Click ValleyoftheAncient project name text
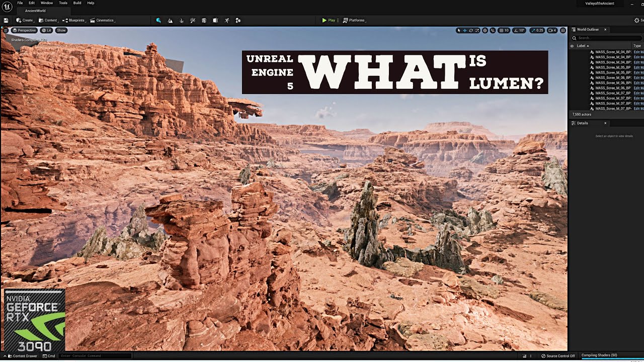Viewport: 644px width, 362px height. tap(600, 4)
